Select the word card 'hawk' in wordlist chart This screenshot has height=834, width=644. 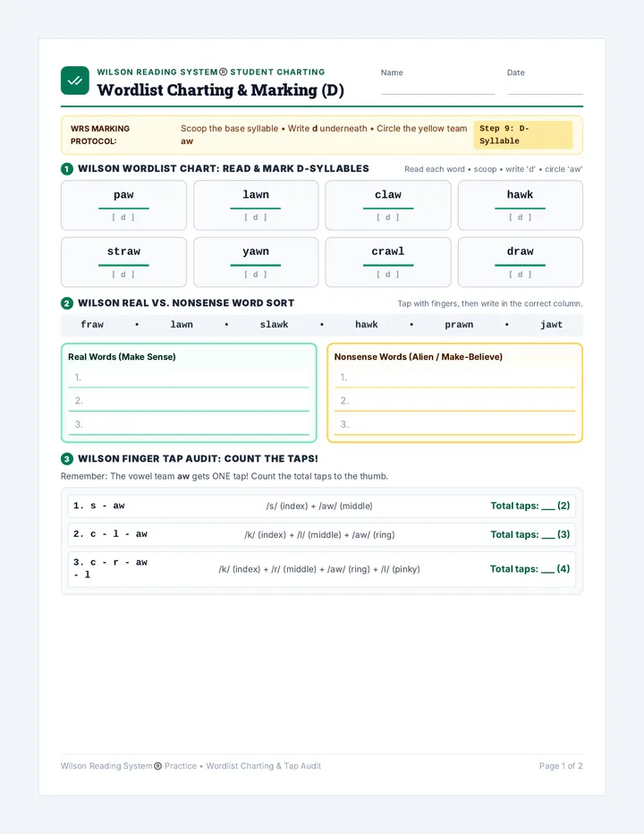[x=520, y=205]
